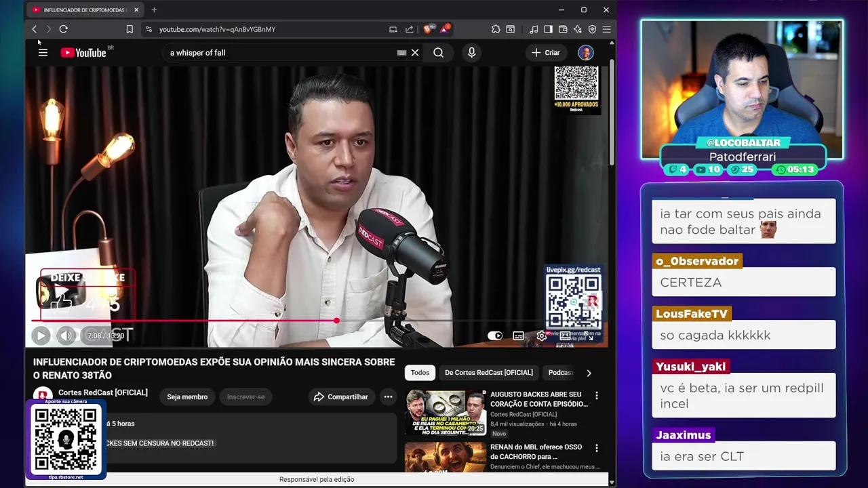
Task: Click the chat username Yusuki_yaki
Action: coord(690,367)
